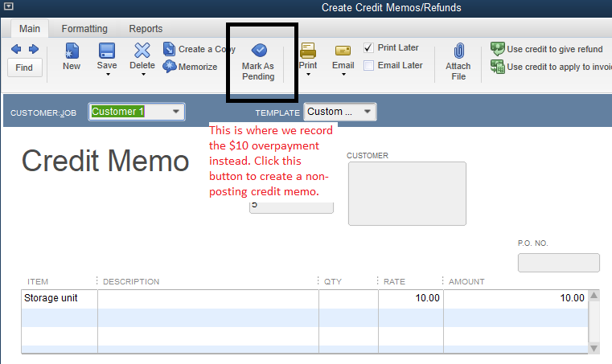This screenshot has height=364, width=612.
Task: Click the Email envelope icon
Action: 343,51
